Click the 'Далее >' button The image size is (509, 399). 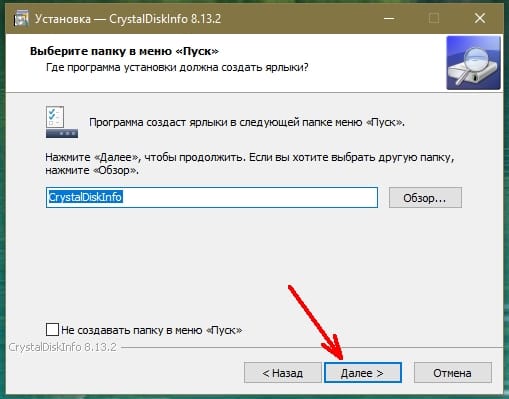pos(363,373)
